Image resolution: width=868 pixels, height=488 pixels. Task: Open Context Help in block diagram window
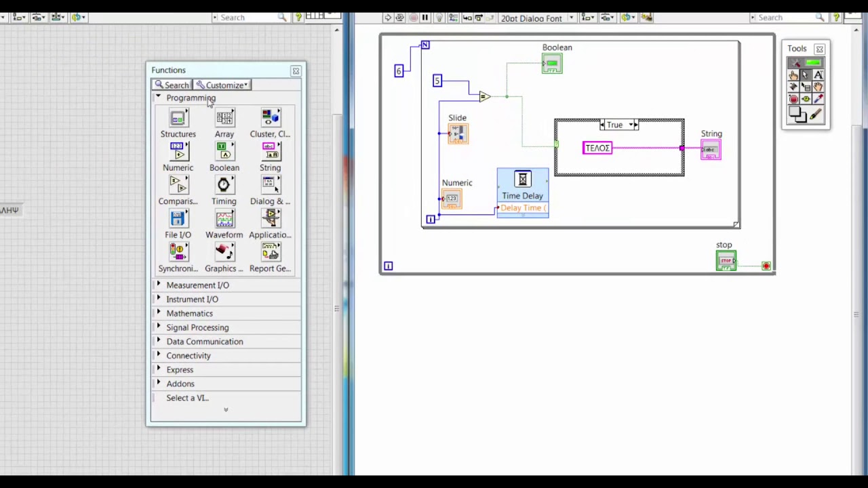tap(836, 18)
